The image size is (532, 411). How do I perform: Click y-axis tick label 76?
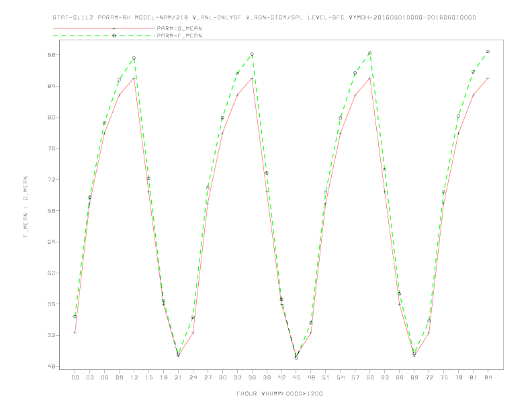(x=51, y=148)
